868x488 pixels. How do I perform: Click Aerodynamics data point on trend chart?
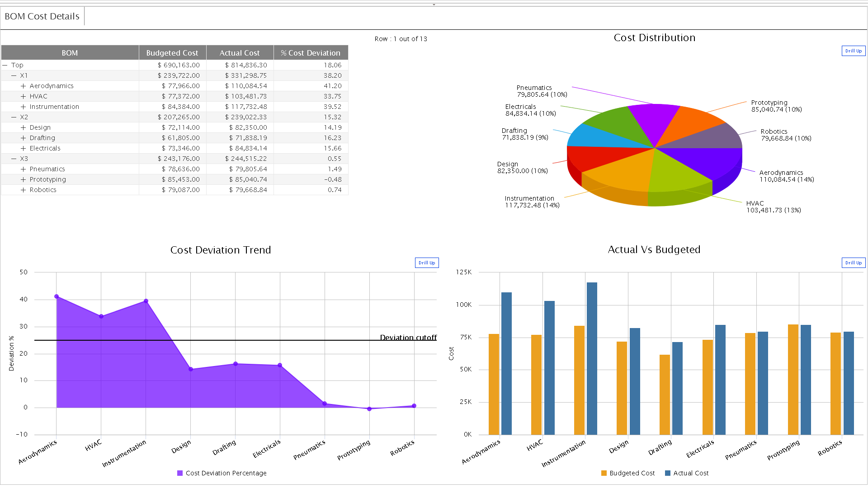tap(57, 296)
